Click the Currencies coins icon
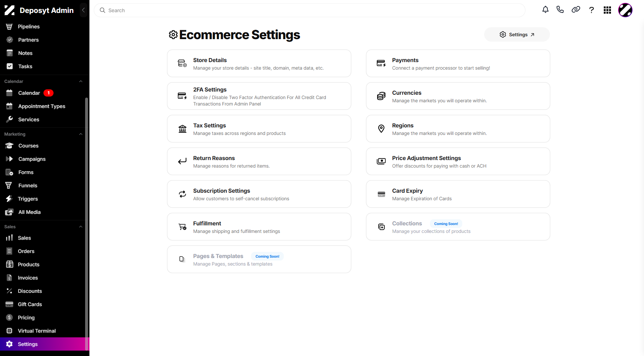644x356 pixels. point(381,96)
